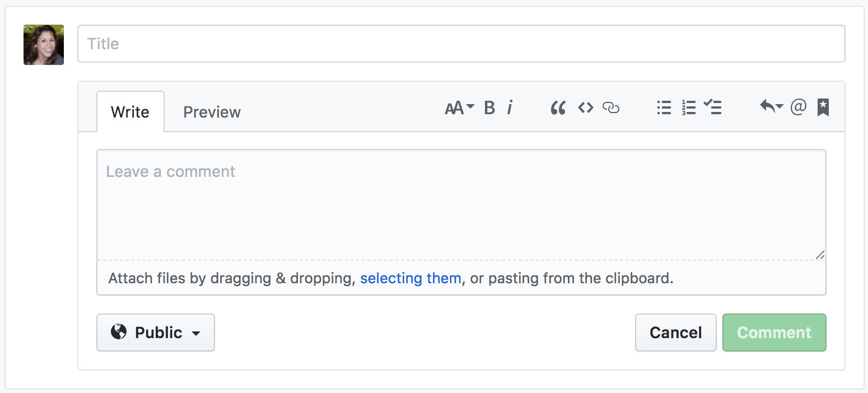The height and width of the screenshot is (393, 868).
Task: Apply italic formatting
Action: [x=510, y=107]
